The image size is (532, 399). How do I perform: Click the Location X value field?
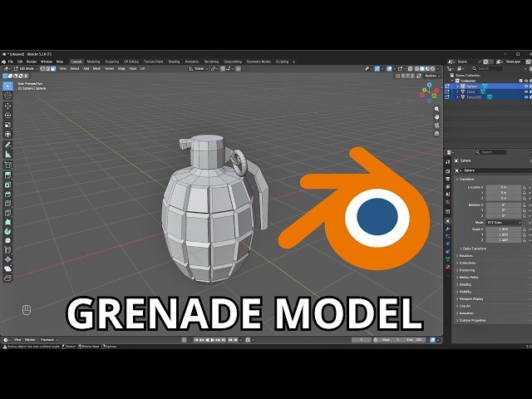(504, 187)
